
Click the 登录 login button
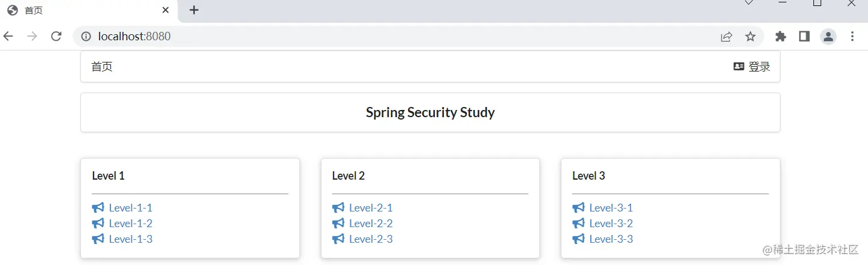click(x=759, y=67)
